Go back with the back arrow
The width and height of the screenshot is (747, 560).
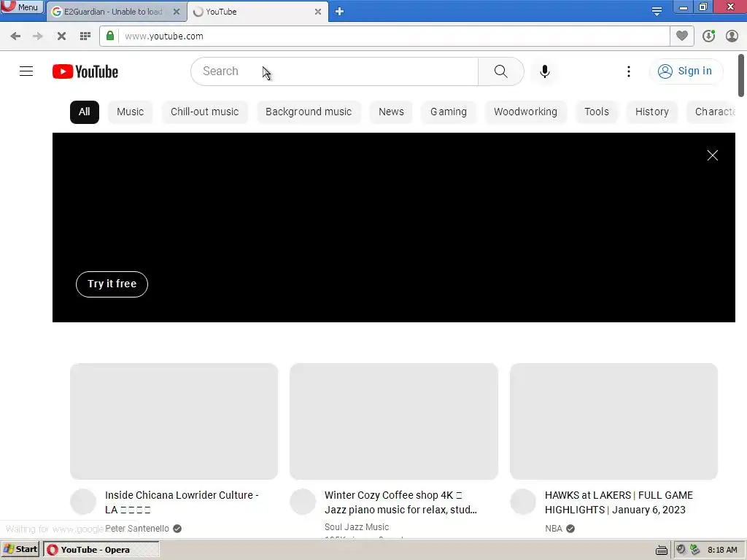point(15,36)
